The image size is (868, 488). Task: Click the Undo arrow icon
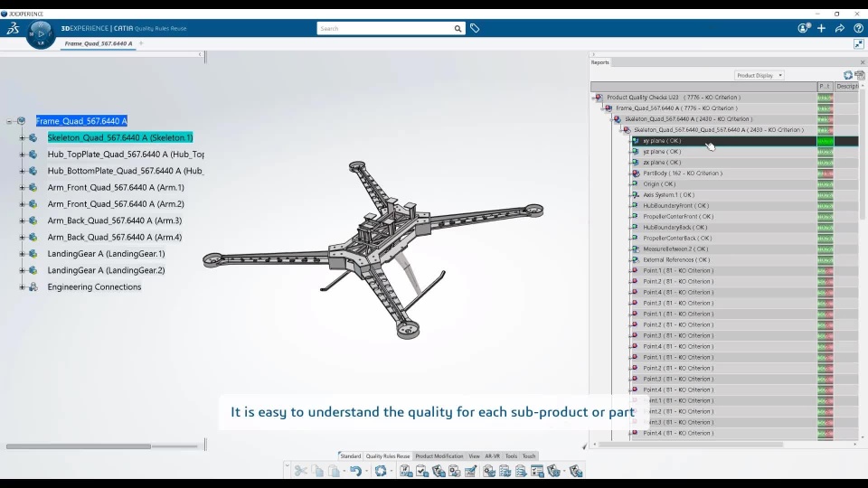[355, 471]
